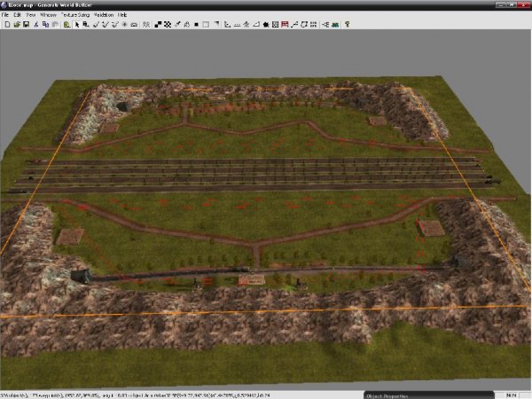Click the New map toolbar icon

point(6,24)
